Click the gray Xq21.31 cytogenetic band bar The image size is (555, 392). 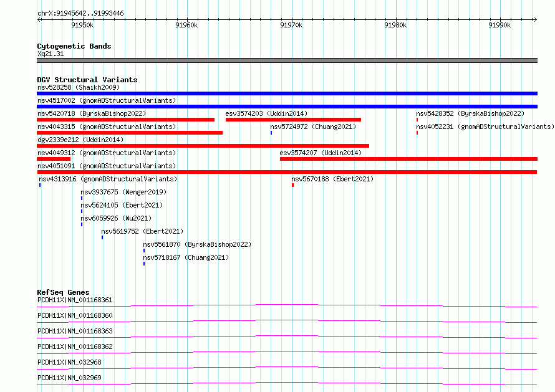[287, 60]
